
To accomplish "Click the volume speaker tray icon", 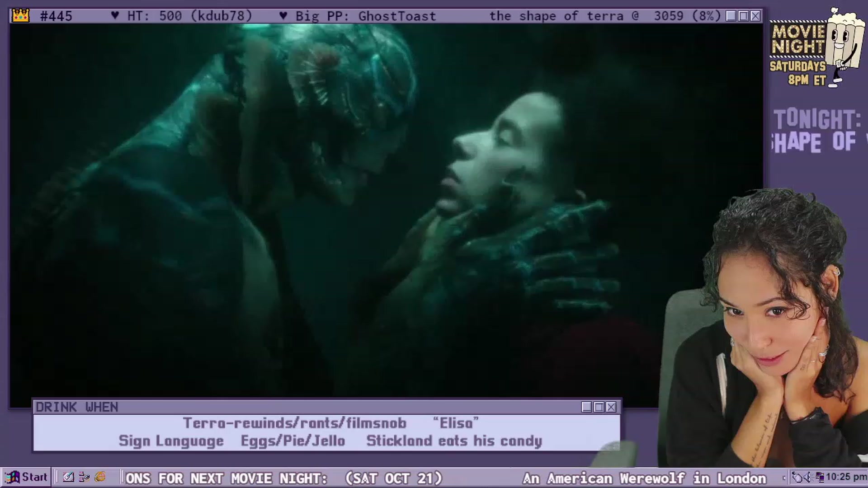I will pos(808,477).
